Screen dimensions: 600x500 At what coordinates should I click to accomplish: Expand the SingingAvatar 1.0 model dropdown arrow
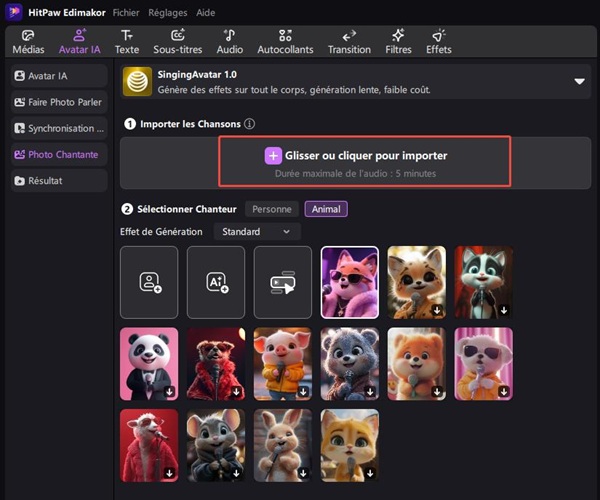coord(579,81)
